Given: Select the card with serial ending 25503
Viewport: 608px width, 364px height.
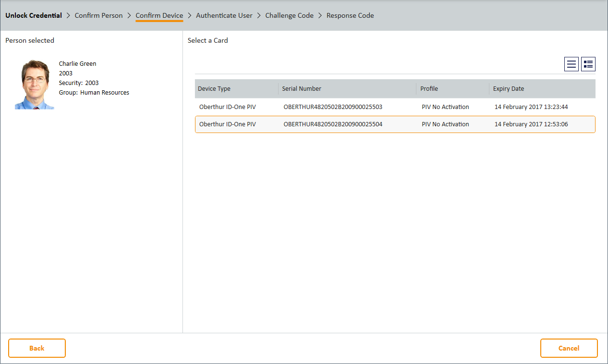Looking at the screenshot, I should click(x=333, y=107).
